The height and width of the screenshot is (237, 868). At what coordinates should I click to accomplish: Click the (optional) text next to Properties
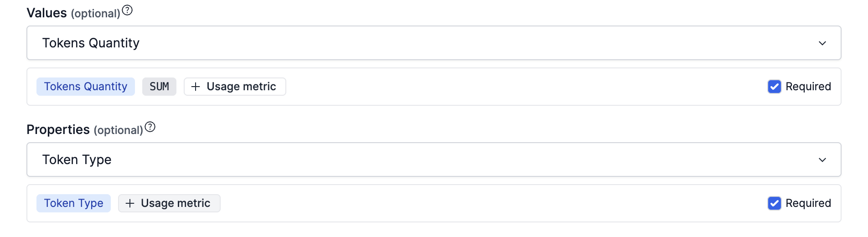pos(119,130)
